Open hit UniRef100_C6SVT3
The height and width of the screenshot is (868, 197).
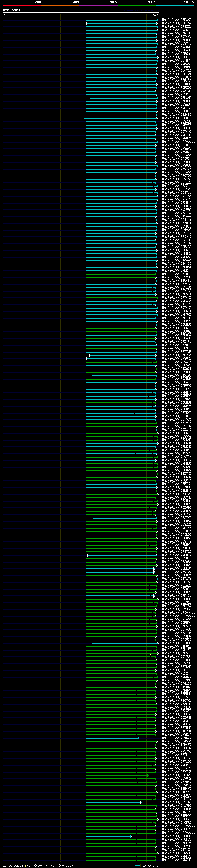pos(176,43)
